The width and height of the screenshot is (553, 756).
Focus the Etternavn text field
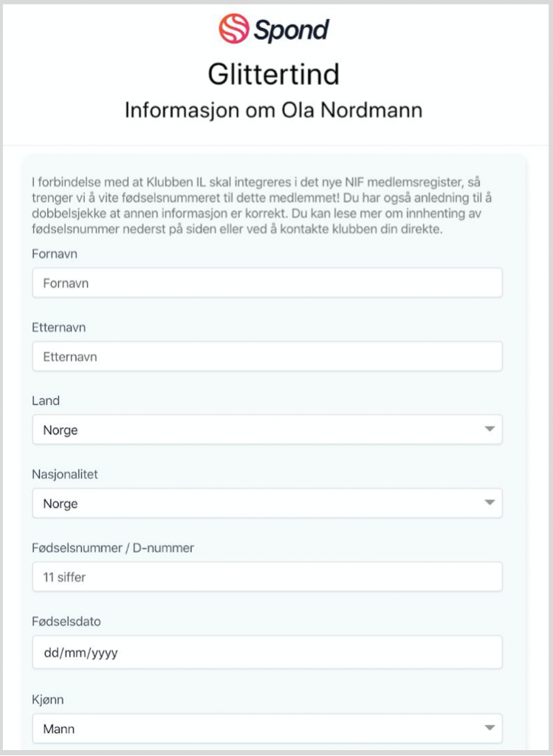(267, 357)
